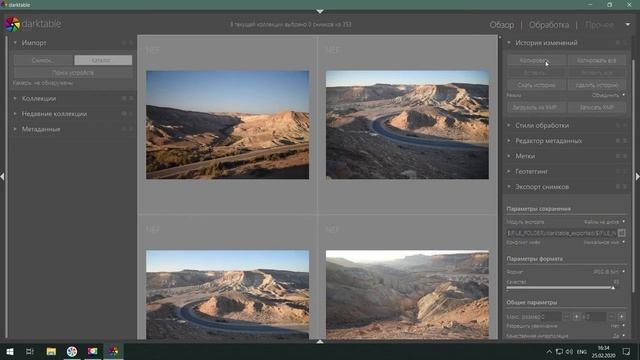Expand the Стили обработки module
Viewport: 640px width, 360px height.
tap(509, 125)
